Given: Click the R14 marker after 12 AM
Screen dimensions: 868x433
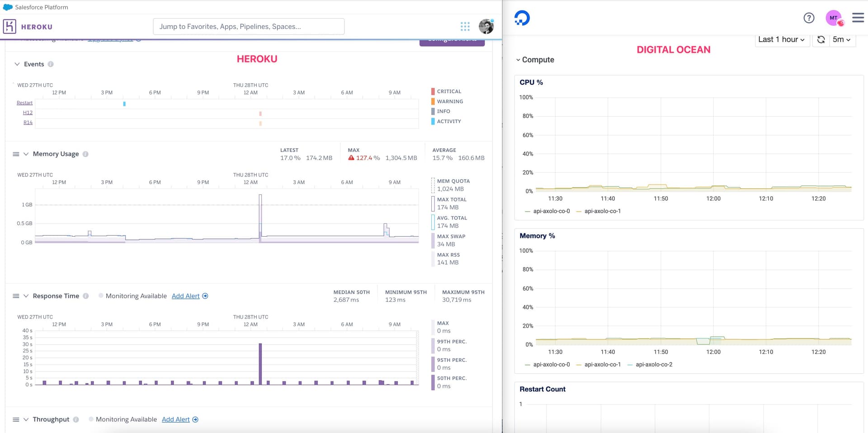Looking at the screenshot, I should pos(260,123).
